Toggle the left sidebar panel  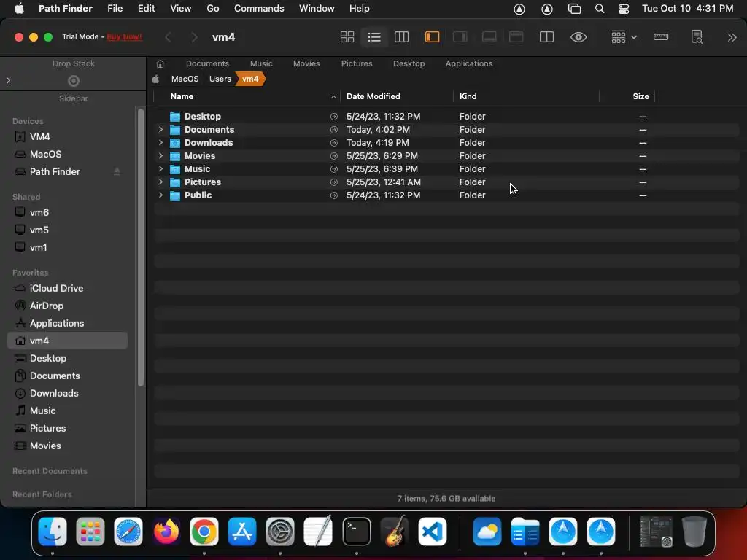pos(432,37)
